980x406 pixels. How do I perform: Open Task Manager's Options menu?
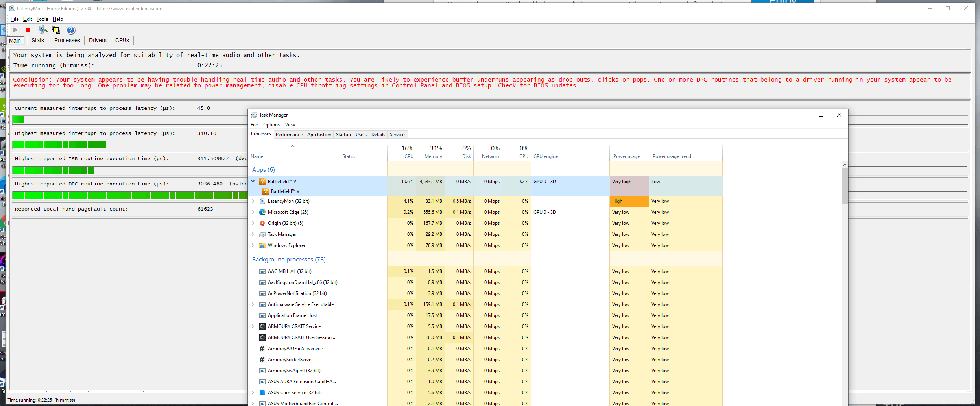pos(271,125)
